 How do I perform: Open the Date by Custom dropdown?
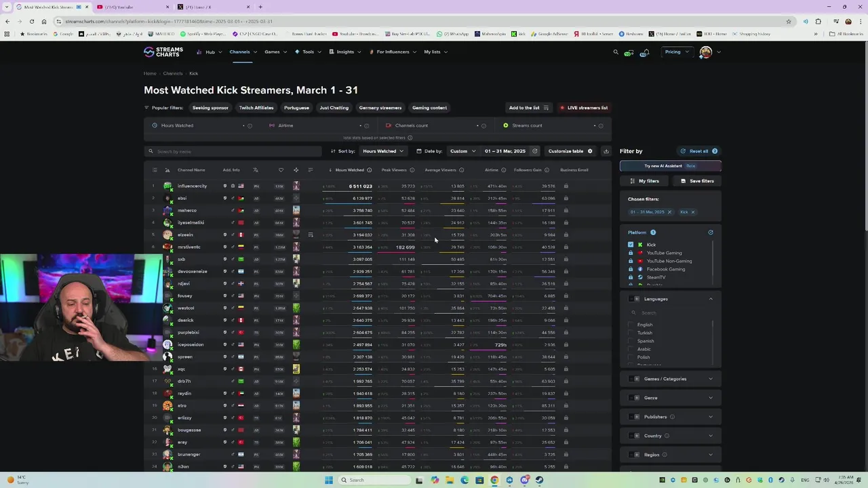coord(462,151)
